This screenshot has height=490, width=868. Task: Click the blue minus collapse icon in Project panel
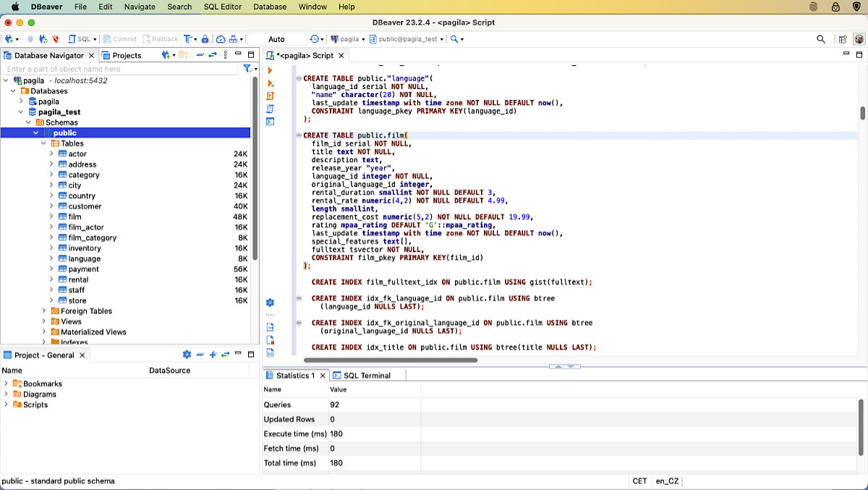[x=200, y=355]
